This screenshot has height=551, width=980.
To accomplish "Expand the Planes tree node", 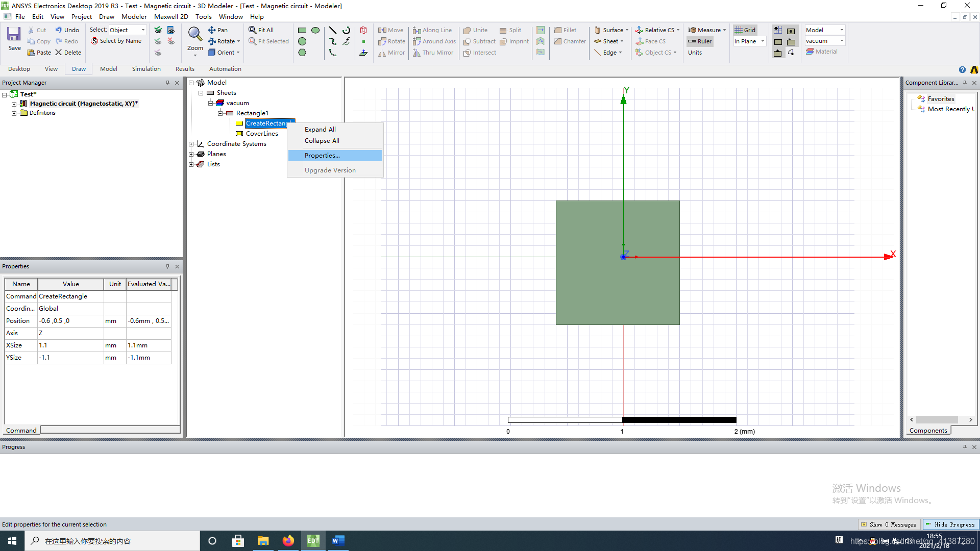I will tap(191, 154).
